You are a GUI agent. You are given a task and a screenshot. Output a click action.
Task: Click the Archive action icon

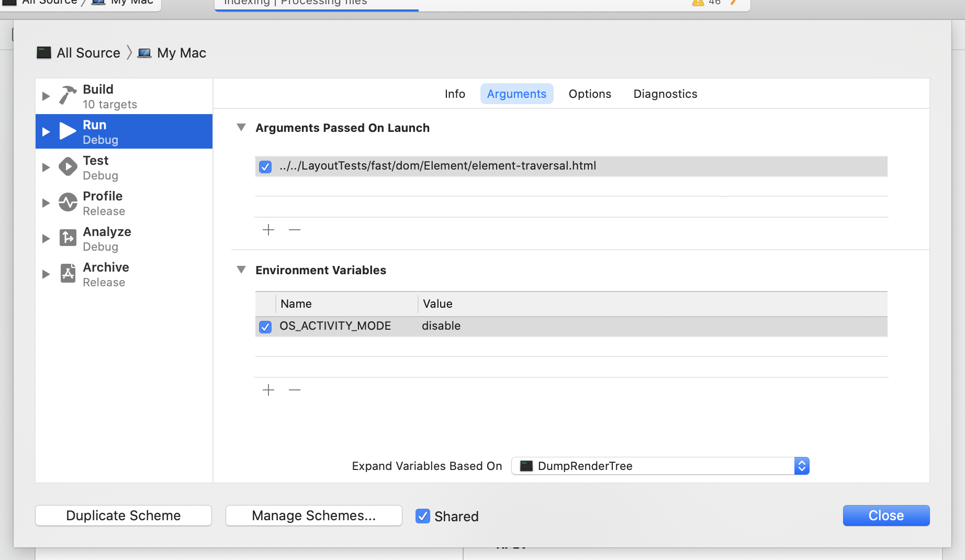point(68,273)
